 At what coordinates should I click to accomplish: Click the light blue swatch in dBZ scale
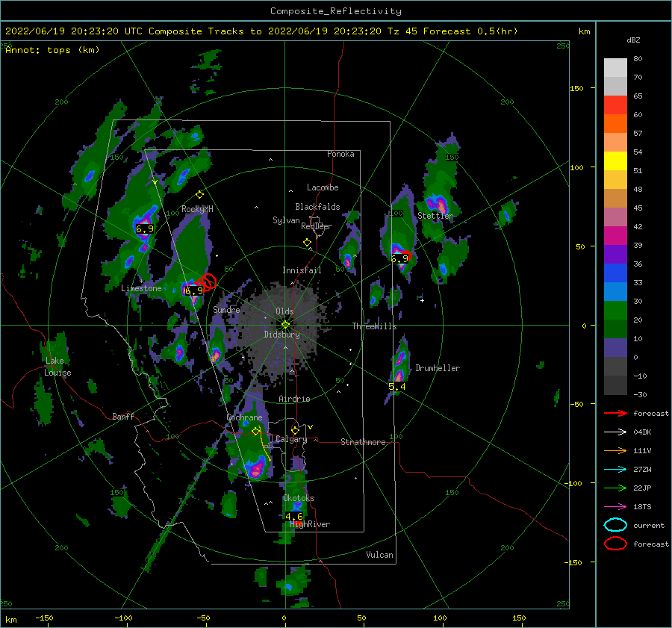(615, 291)
